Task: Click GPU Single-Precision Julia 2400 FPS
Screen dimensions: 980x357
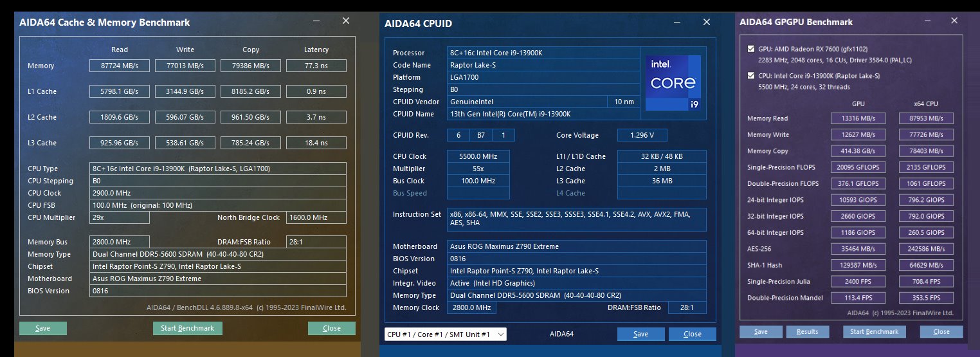Action: [858, 281]
